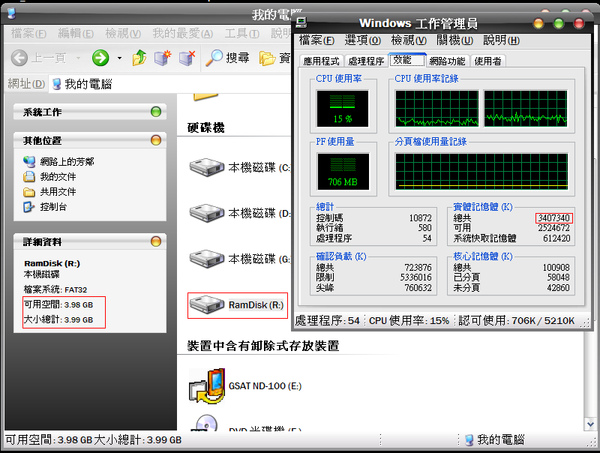Click the 分頁檔使用量記錄 graph
Viewport: 600px width, 453px height.
(x=482, y=171)
